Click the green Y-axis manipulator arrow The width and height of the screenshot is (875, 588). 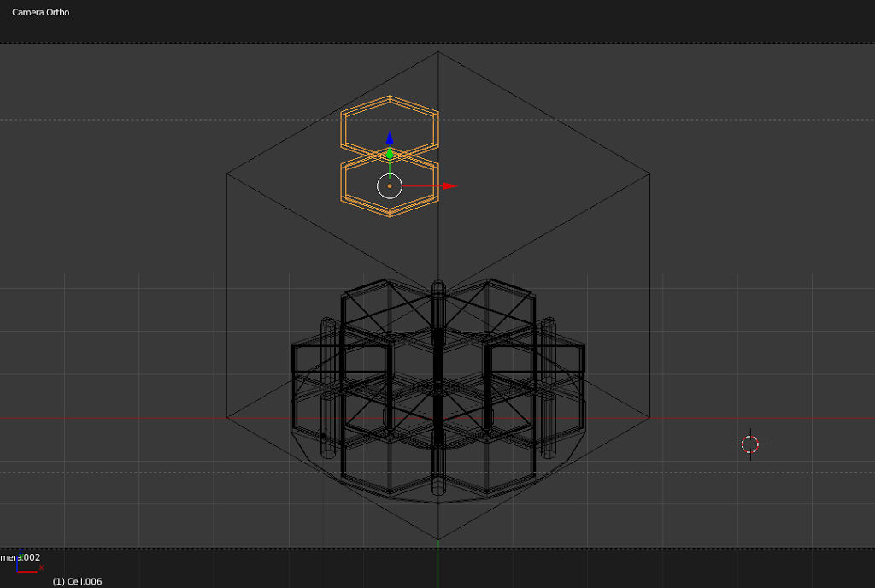390,155
